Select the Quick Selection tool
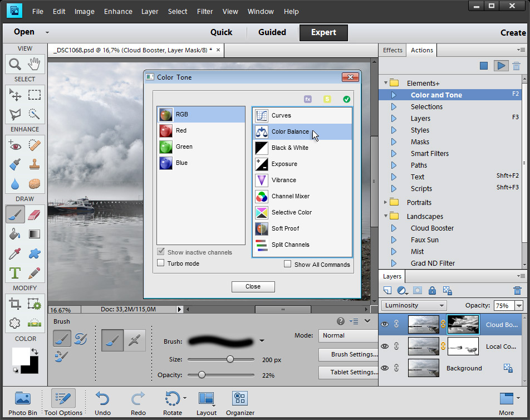Image resolution: width=530 pixels, height=420 pixels. 35,114
